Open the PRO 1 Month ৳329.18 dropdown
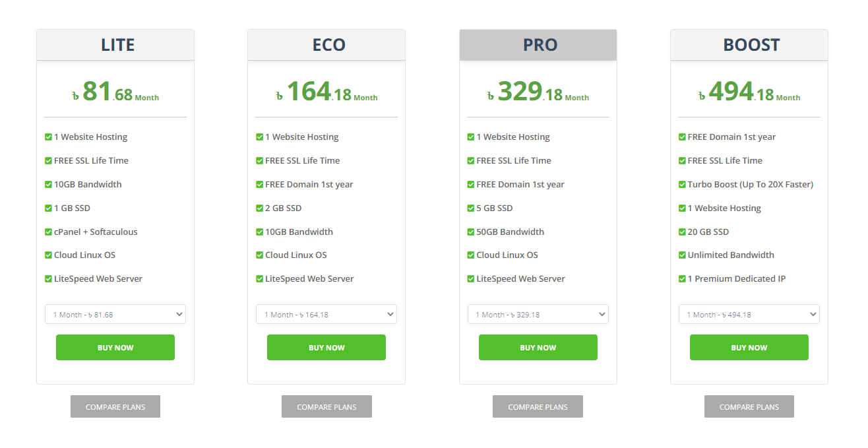This screenshot has height=448, width=868. [538, 314]
